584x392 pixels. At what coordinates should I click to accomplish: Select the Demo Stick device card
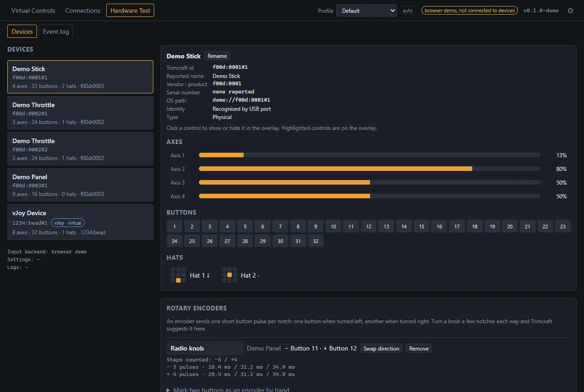pyautogui.click(x=80, y=77)
